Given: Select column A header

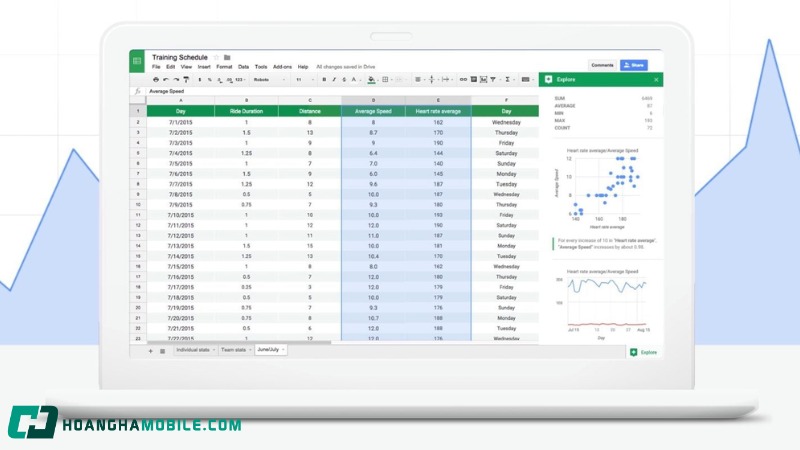Looking at the screenshot, I should click(181, 100).
